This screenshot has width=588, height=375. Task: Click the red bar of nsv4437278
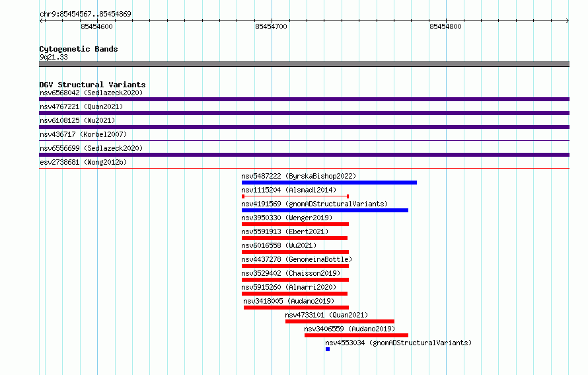click(295, 266)
